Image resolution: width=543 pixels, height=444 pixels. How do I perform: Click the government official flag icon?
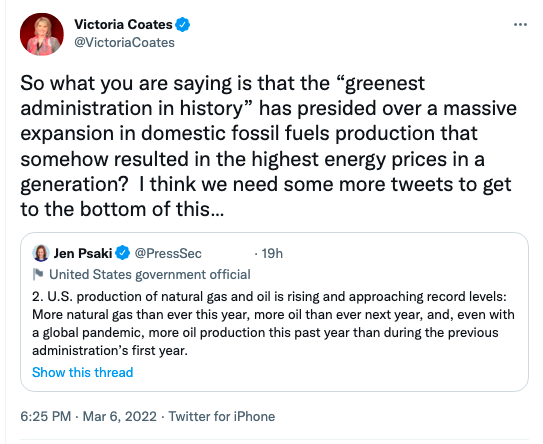[38, 274]
